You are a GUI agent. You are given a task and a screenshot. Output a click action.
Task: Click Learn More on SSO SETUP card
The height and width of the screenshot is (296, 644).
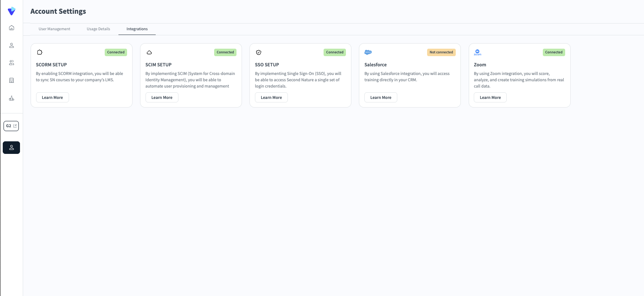click(271, 98)
